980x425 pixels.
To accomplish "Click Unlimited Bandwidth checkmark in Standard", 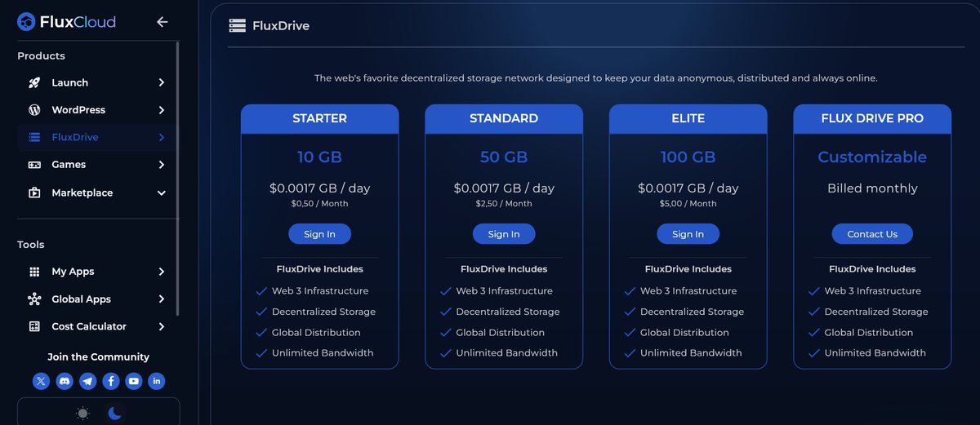I will tap(446, 353).
